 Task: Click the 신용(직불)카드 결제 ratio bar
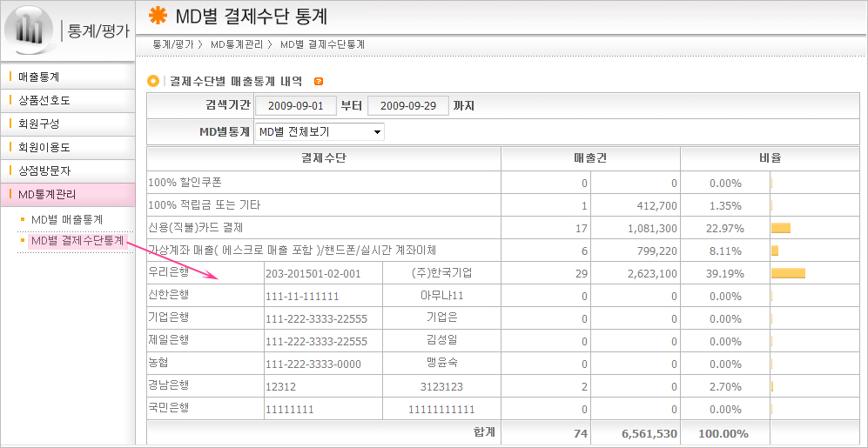click(x=780, y=228)
